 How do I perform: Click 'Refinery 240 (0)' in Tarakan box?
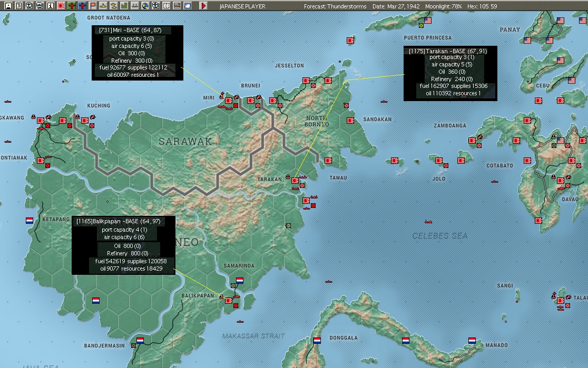pyautogui.click(x=452, y=79)
